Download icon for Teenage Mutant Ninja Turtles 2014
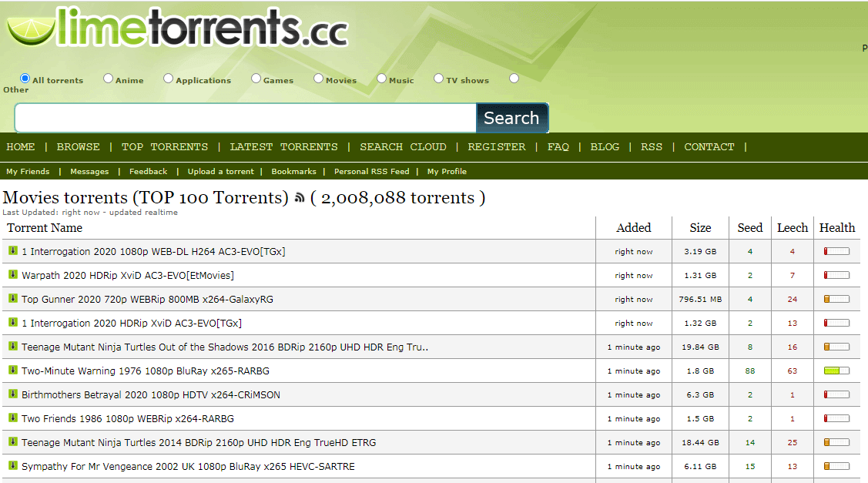 pyautogui.click(x=13, y=441)
